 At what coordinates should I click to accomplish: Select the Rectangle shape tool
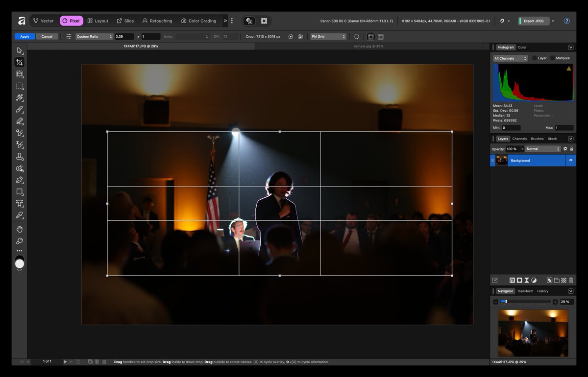click(20, 191)
